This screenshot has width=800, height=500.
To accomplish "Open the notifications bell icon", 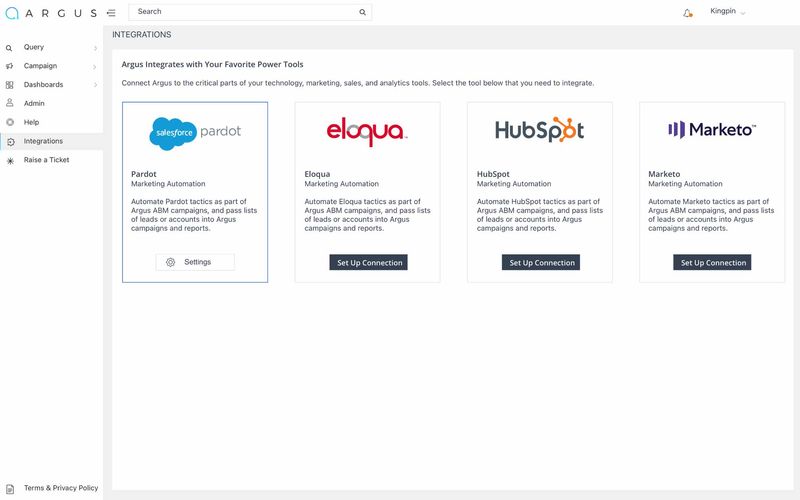I will [687, 13].
